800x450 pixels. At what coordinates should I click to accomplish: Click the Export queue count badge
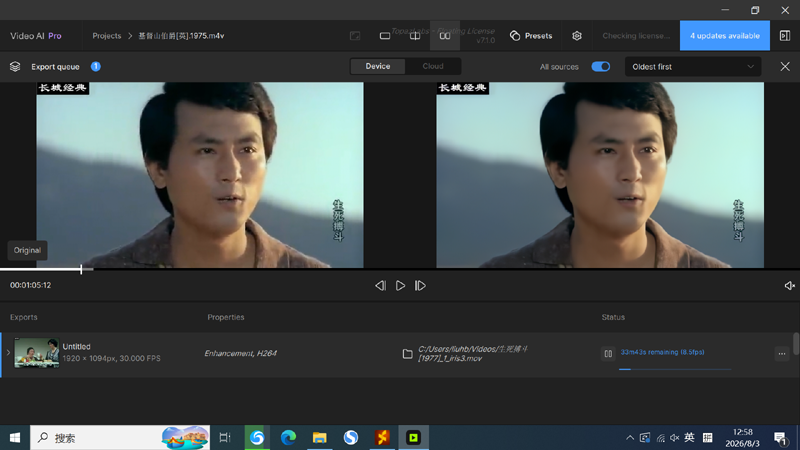[x=95, y=66]
